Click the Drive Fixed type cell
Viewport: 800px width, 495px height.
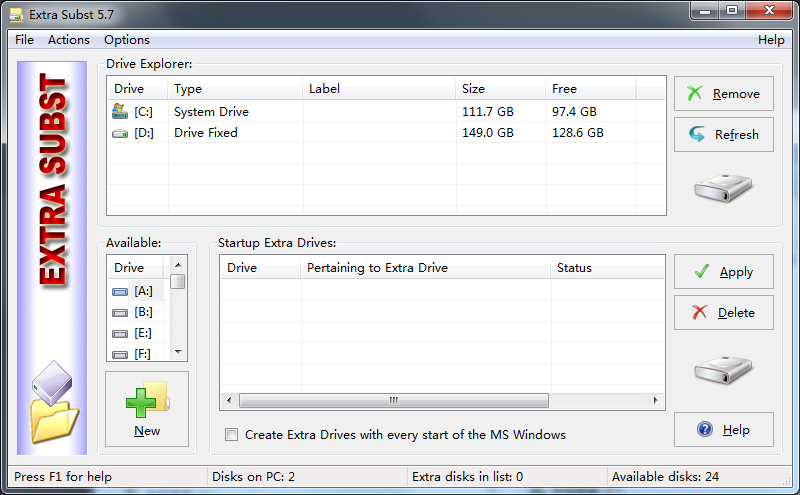pyautogui.click(x=206, y=133)
